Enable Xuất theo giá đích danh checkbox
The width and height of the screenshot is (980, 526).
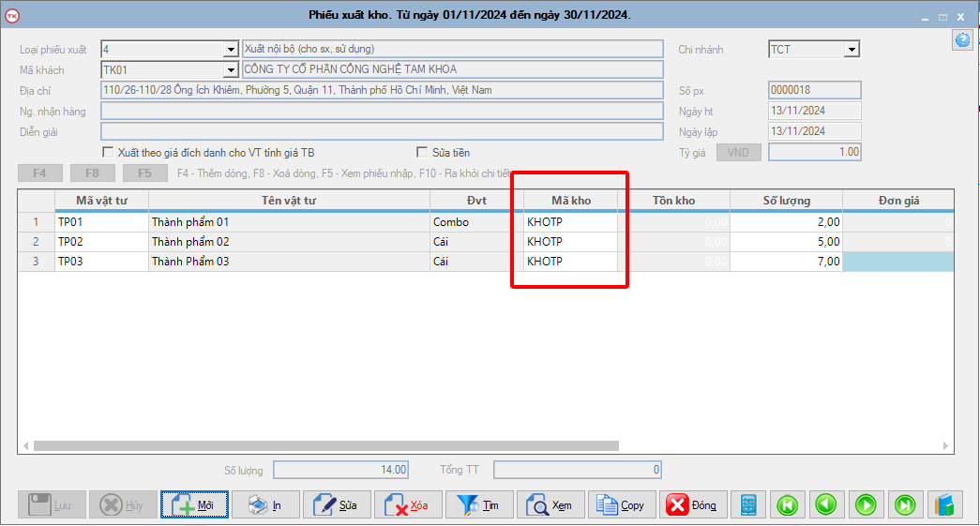(108, 152)
